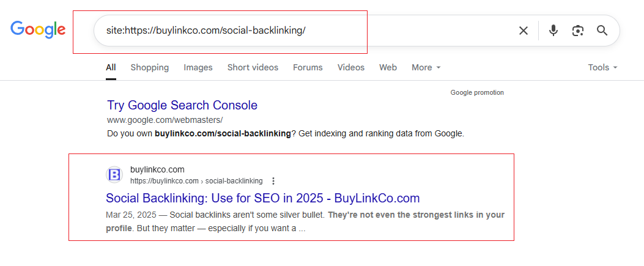Viewport: 644px width, 266px height.
Task: Open Social Backlinking: Use for SEO result
Action: [x=263, y=198]
